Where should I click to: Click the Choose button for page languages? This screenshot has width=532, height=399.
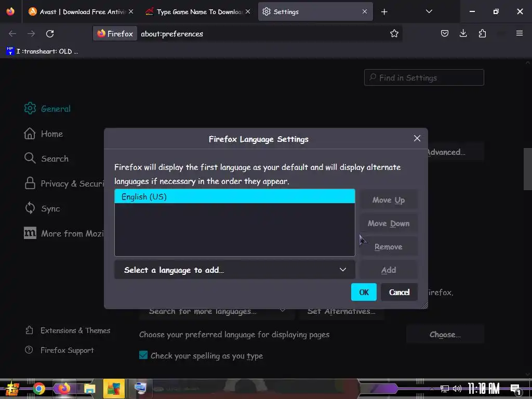(445, 335)
